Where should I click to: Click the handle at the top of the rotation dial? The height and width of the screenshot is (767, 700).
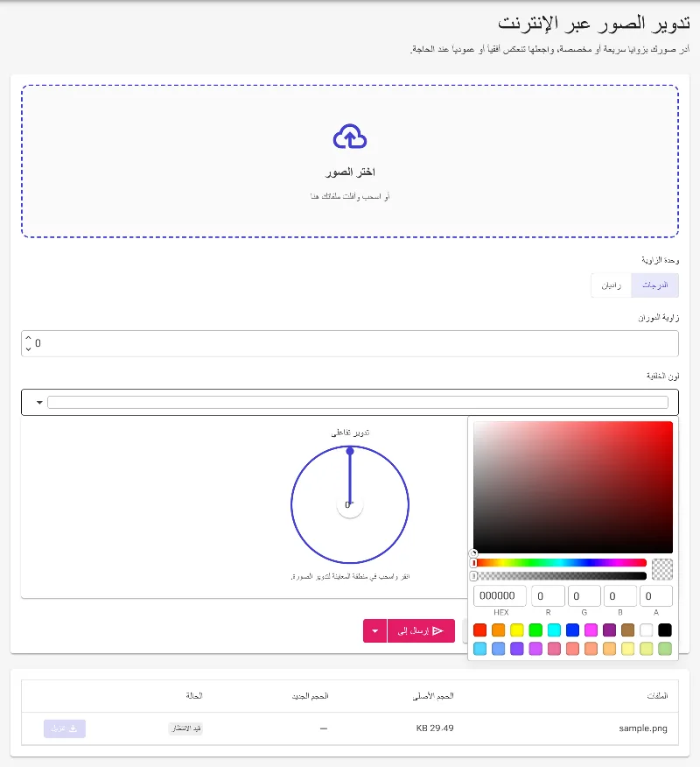pyautogui.click(x=350, y=451)
